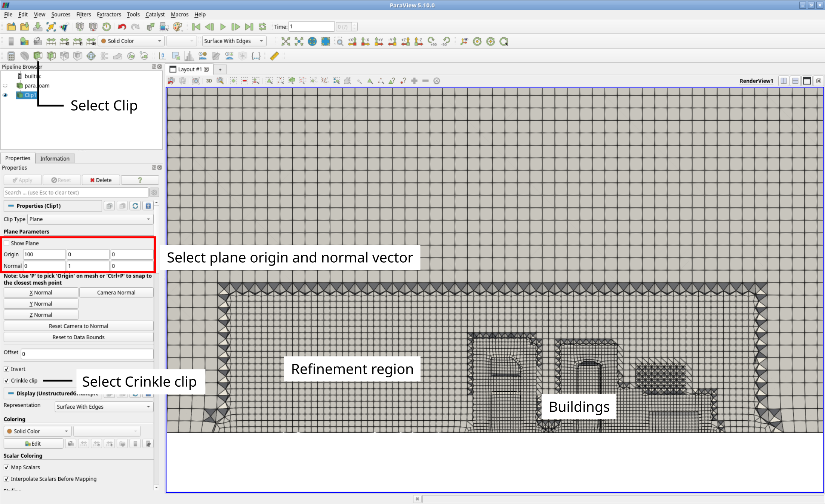Select the Stream Tracer filter icon

pos(104,56)
